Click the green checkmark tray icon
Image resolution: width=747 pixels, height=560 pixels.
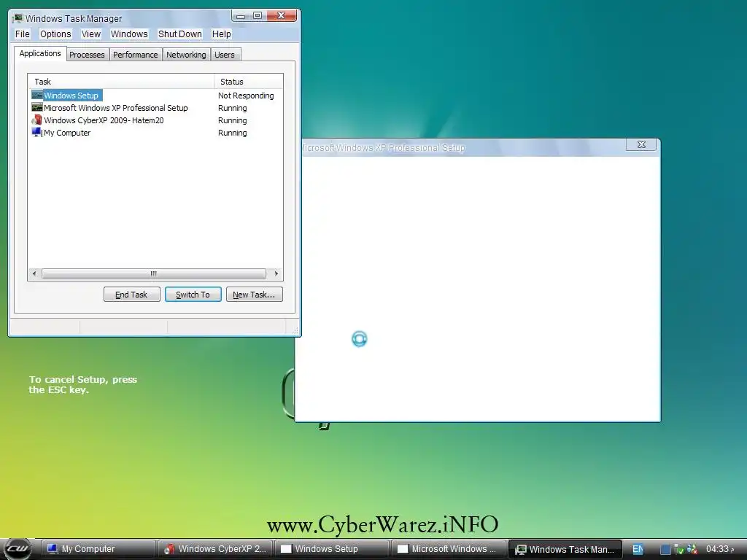pyautogui.click(x=679, y=550)
